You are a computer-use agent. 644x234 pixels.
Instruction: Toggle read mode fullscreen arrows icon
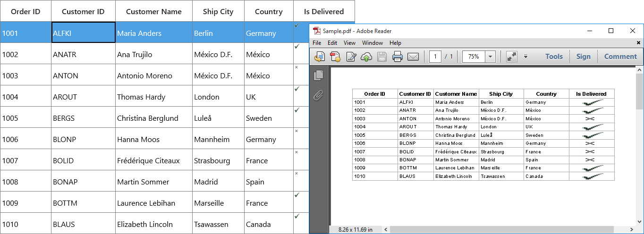[511, 57]
